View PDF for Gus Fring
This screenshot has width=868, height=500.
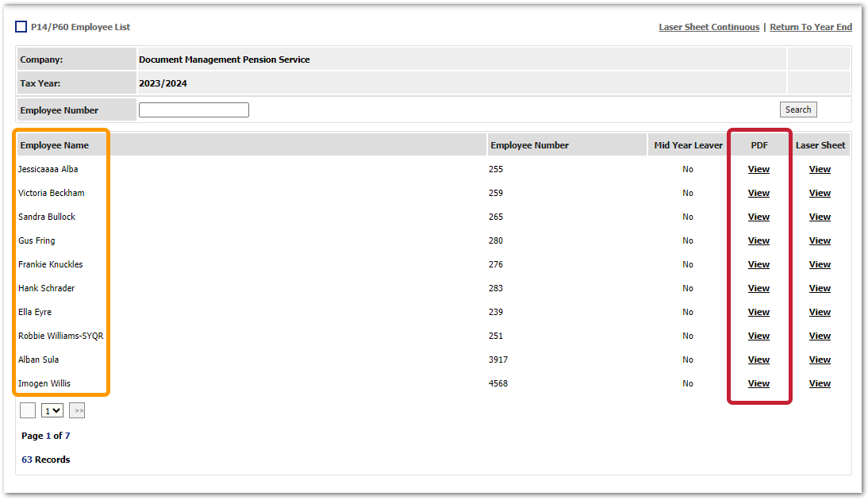(759, 240)
